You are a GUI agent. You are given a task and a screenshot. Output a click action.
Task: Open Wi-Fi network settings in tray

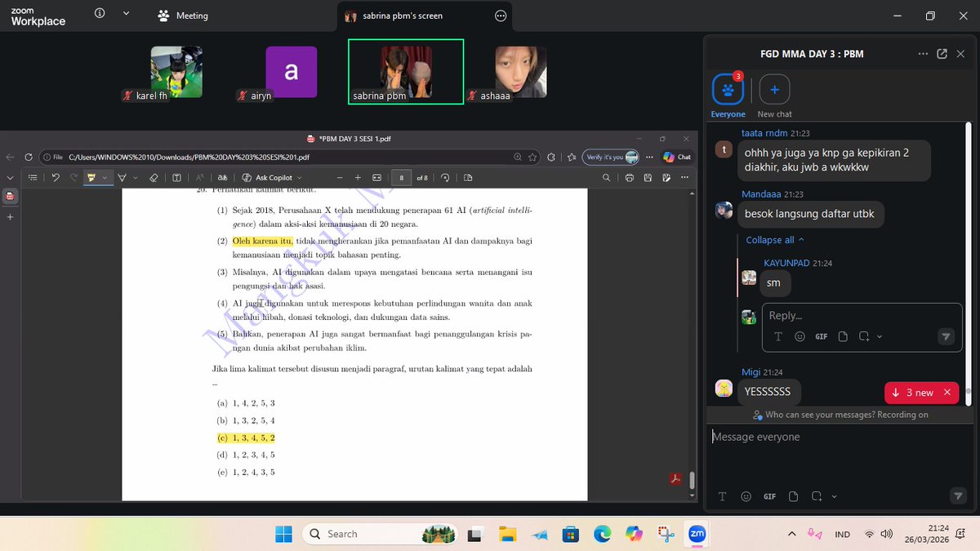[869, 534]
